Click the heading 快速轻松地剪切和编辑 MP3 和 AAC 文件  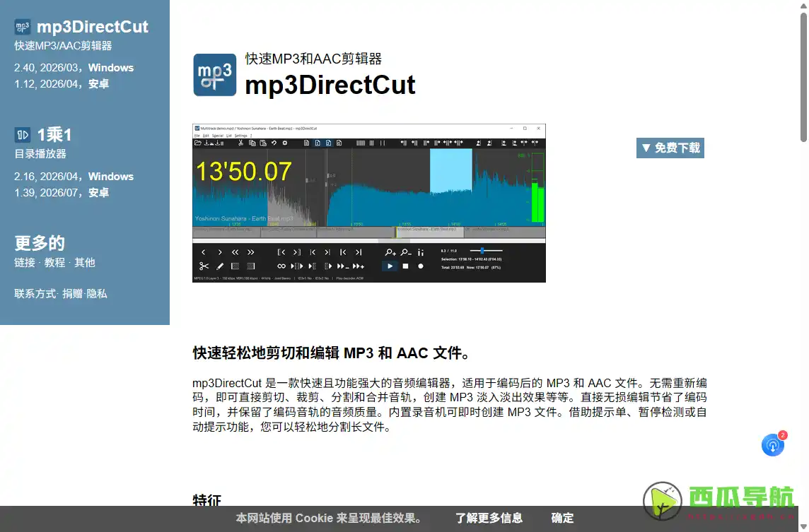click(332, 353)
